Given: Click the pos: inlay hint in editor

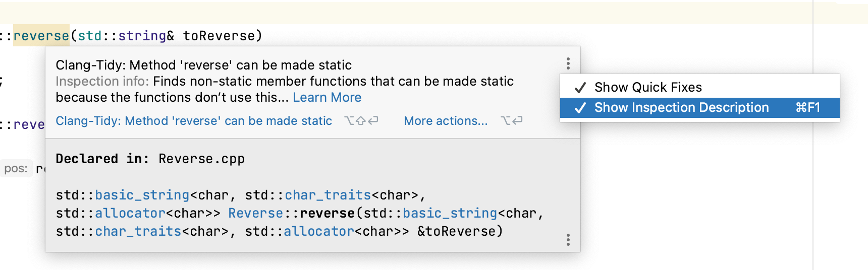Looking at the screenshot, I should [x=16, y=168].
